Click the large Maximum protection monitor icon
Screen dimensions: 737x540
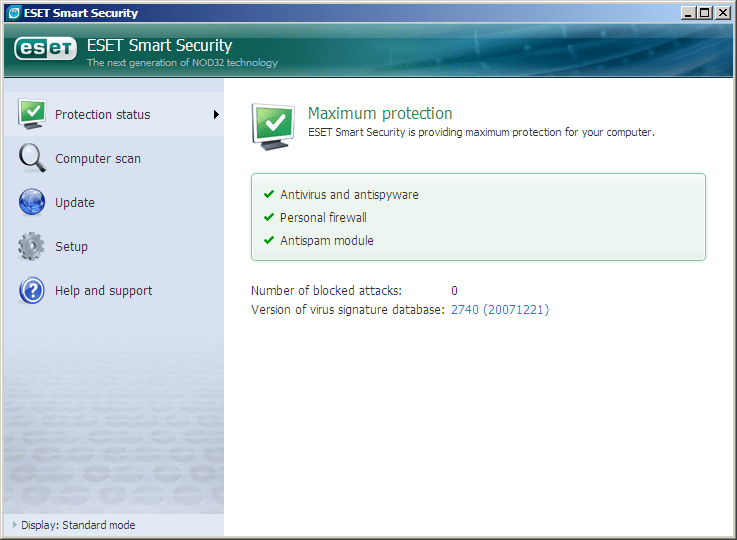click(x=273, y=126)
